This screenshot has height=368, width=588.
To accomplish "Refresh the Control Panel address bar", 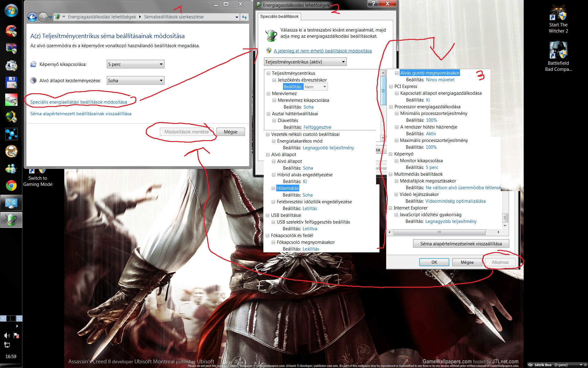I will (244, 17).
